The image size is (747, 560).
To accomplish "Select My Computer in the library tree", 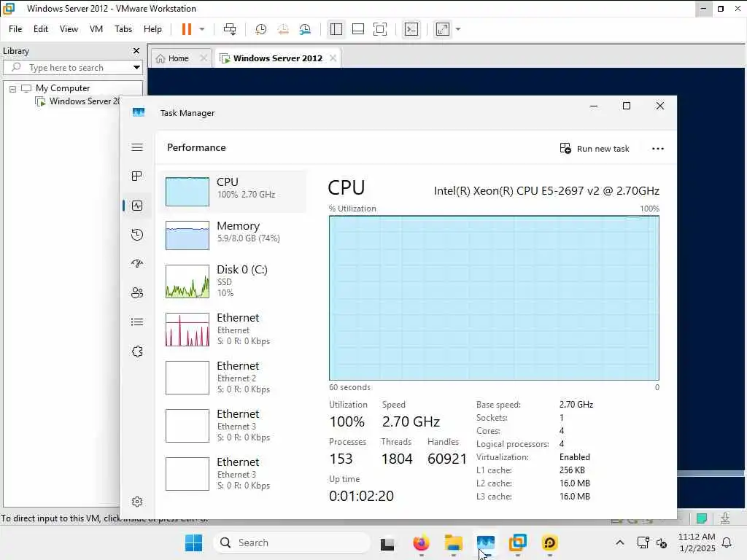I will click(x=63, y=88).
